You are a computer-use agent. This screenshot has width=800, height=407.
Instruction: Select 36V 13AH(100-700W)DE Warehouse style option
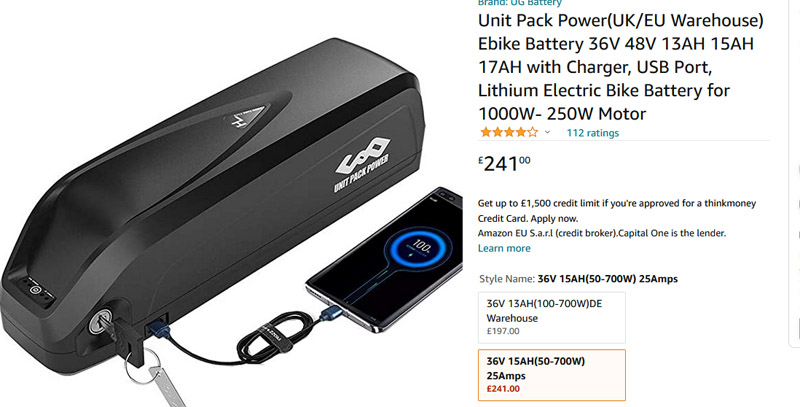coord(552,318)
